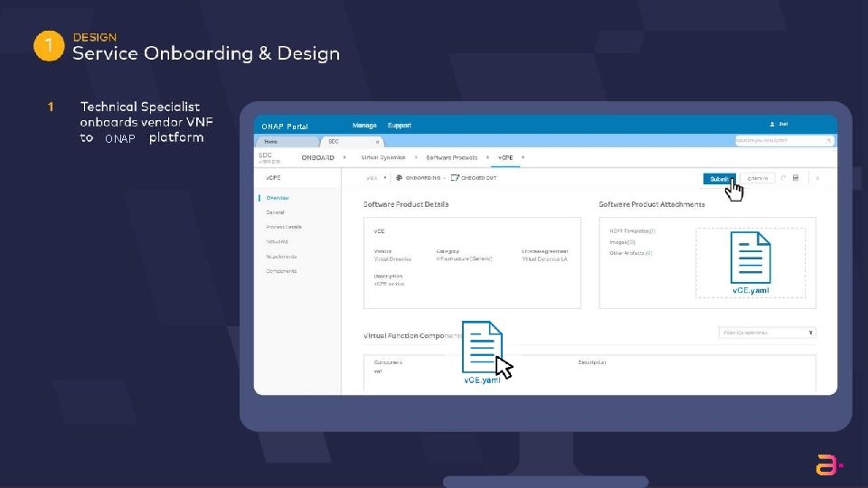
Task: Click Software Products breadcrumb
Action: click(452, 157)
